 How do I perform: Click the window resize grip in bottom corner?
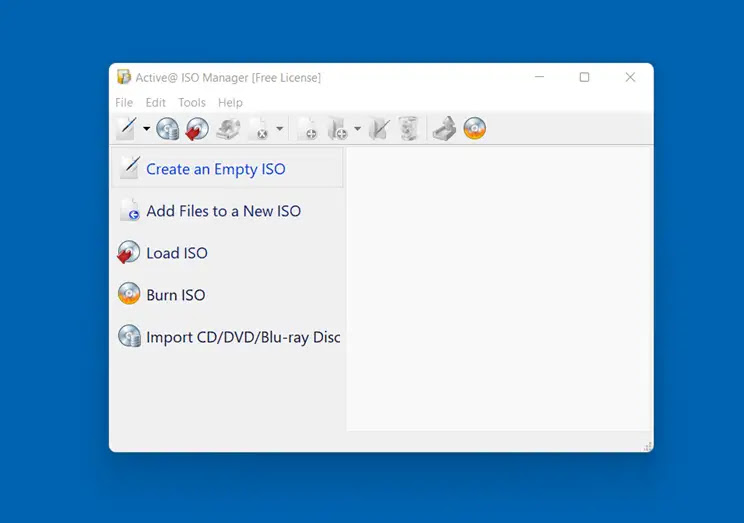click(x=648, y=447)
